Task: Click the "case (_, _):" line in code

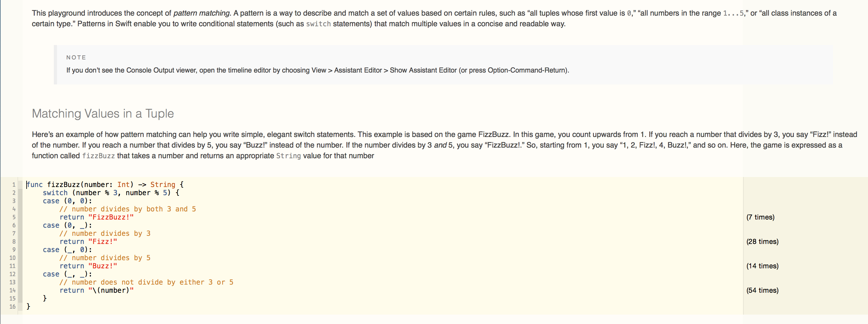Action: pos(67,274)
